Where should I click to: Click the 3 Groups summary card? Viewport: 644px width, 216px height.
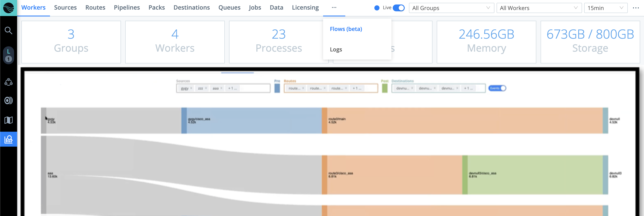pos(71,42)
